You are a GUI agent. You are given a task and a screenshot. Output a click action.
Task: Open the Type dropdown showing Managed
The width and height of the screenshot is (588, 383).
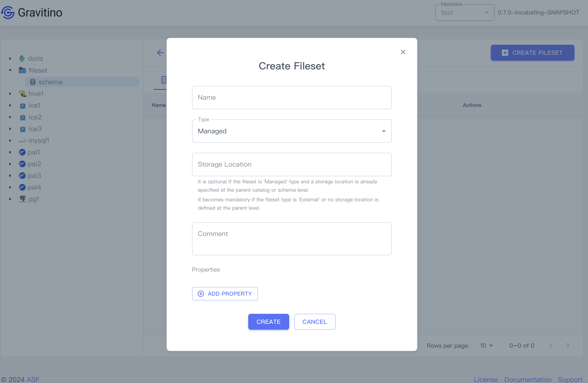[291, 131]
